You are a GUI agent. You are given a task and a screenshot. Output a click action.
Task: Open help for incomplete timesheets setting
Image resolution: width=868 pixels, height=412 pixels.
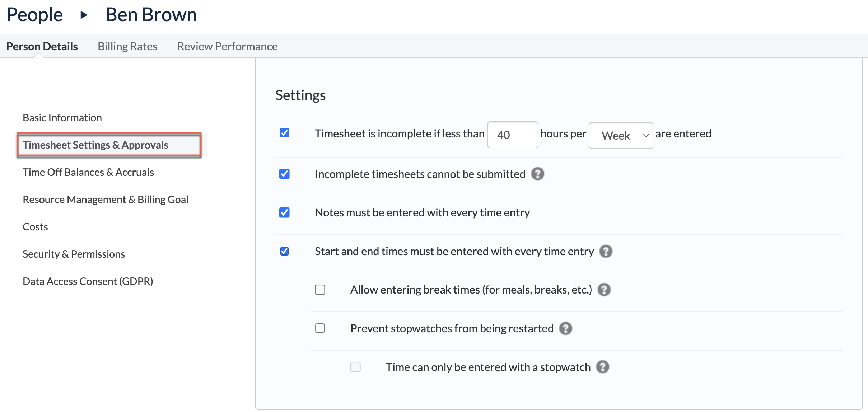pyautogui.click(x=538, y=174)
